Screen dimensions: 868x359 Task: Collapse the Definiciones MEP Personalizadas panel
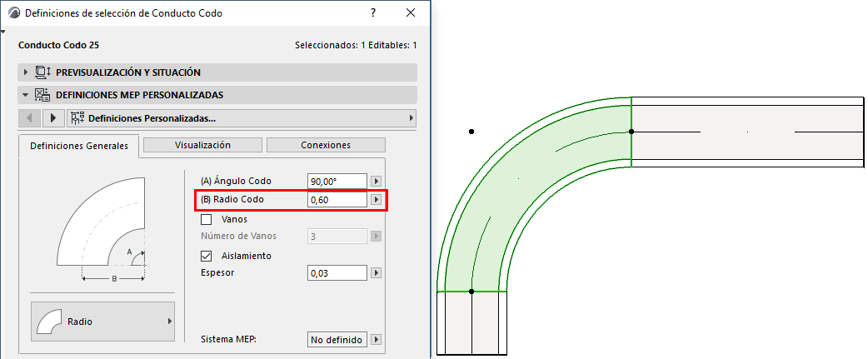(x=25, y=95)
